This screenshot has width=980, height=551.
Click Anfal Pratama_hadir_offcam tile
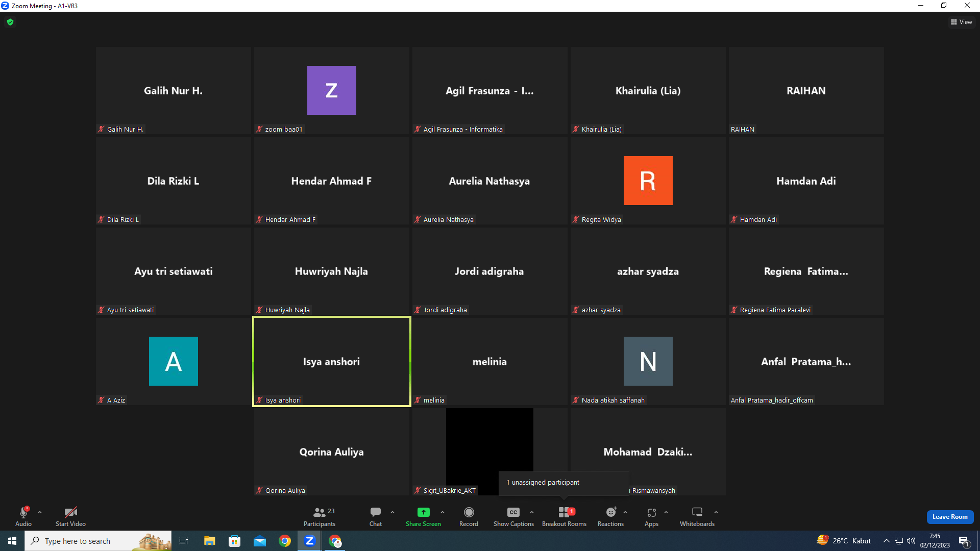pos(806,361)
